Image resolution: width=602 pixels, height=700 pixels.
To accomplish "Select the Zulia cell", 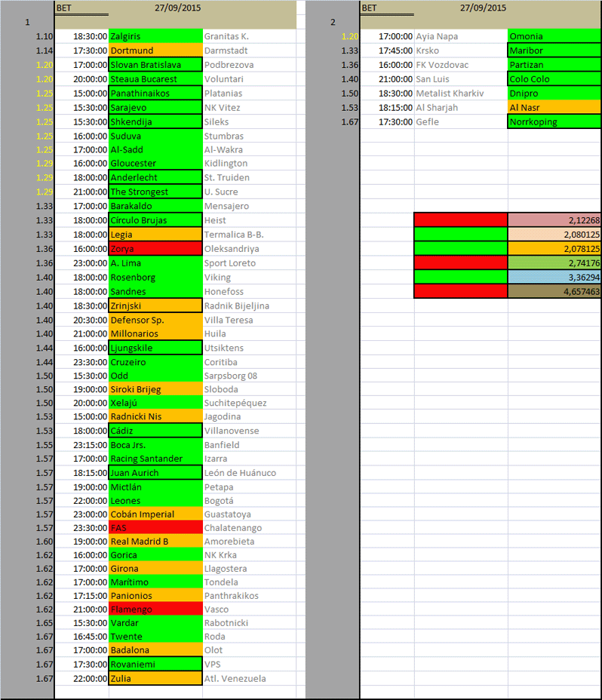I will [x=155, y=679].
